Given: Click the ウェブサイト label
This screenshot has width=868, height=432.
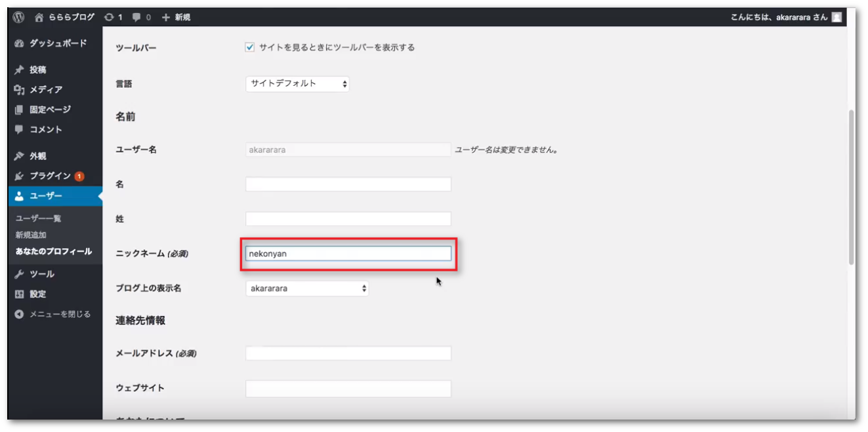Looking at the screenshot, I should [x=140, y=388].
